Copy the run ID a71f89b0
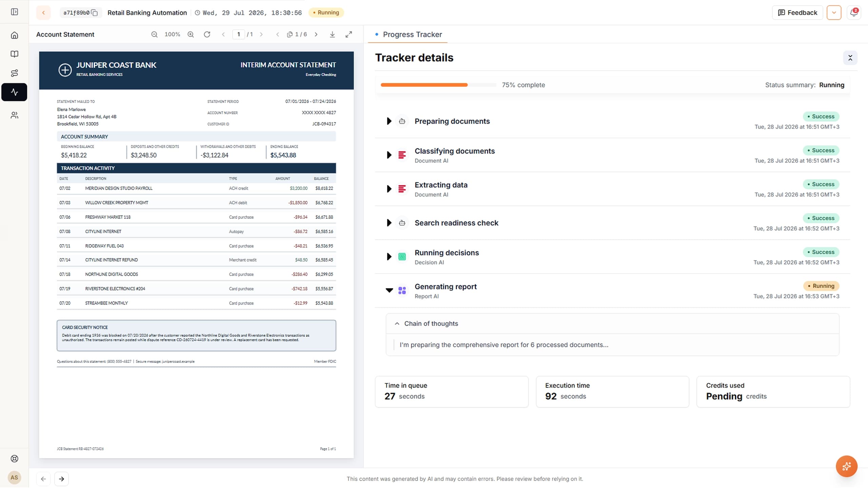This screenshot has width=868, height=498. coord(95,13)
